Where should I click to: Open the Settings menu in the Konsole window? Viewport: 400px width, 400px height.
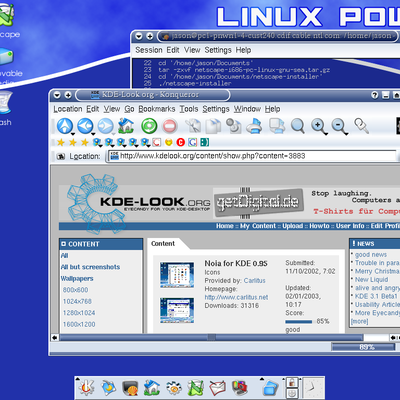218,50
